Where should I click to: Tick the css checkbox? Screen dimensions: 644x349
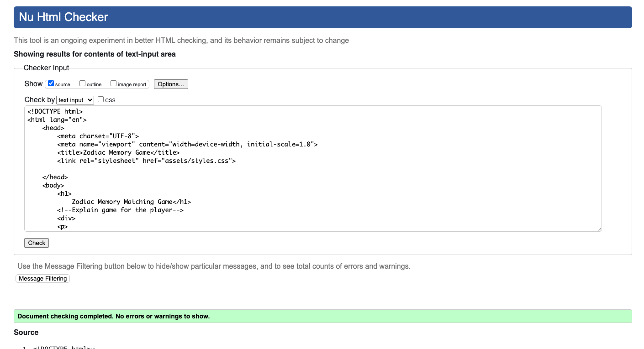coord(101,99)
